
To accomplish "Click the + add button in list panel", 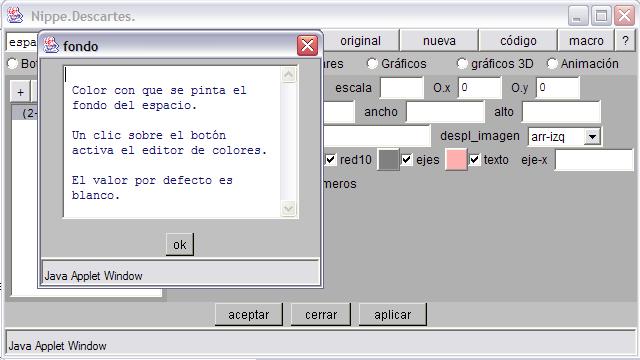I will pyautogui.click(x=20, y=92).
